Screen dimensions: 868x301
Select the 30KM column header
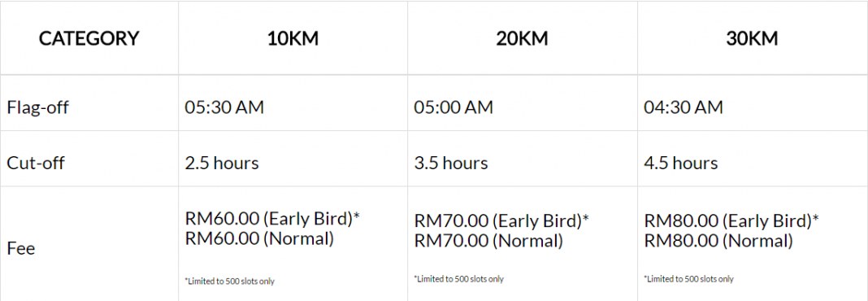tap(752, 39)
